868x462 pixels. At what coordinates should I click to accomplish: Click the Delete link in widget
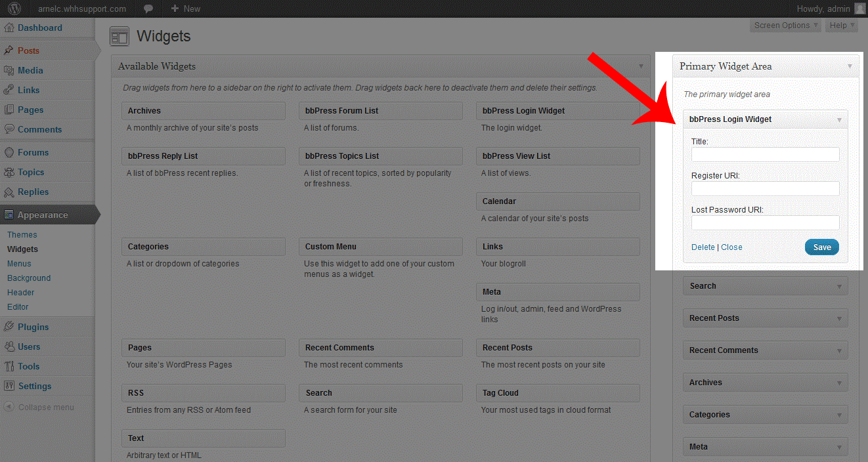[x=703, y=247]
